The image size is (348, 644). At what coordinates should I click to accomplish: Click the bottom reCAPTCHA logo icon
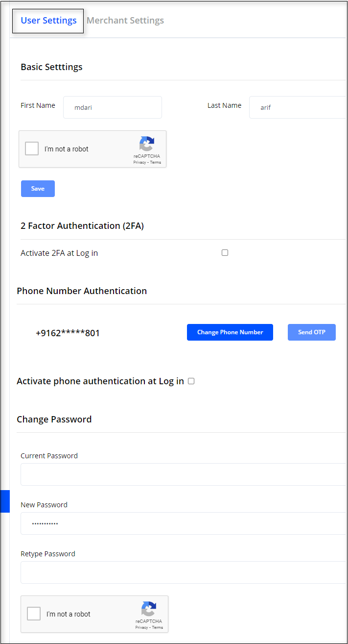click(x=149, y=609)
